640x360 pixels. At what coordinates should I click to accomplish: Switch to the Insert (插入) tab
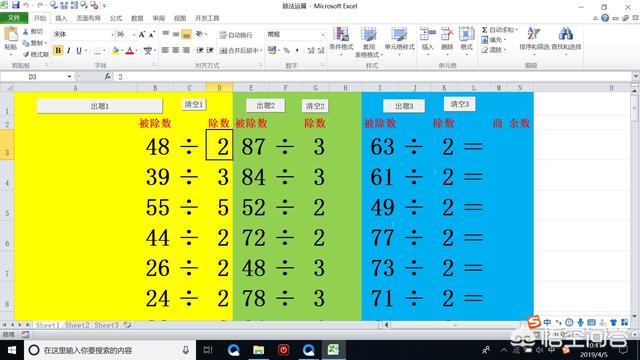61,18
